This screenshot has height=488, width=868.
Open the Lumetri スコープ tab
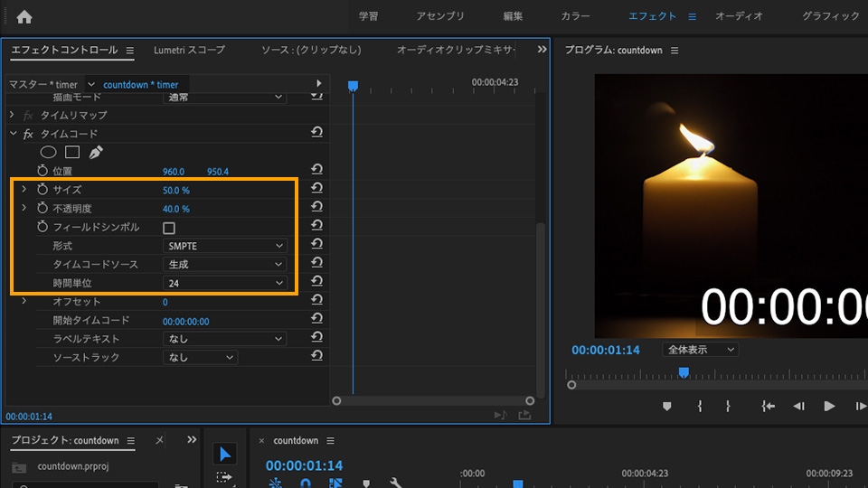[x=189, y=50]
